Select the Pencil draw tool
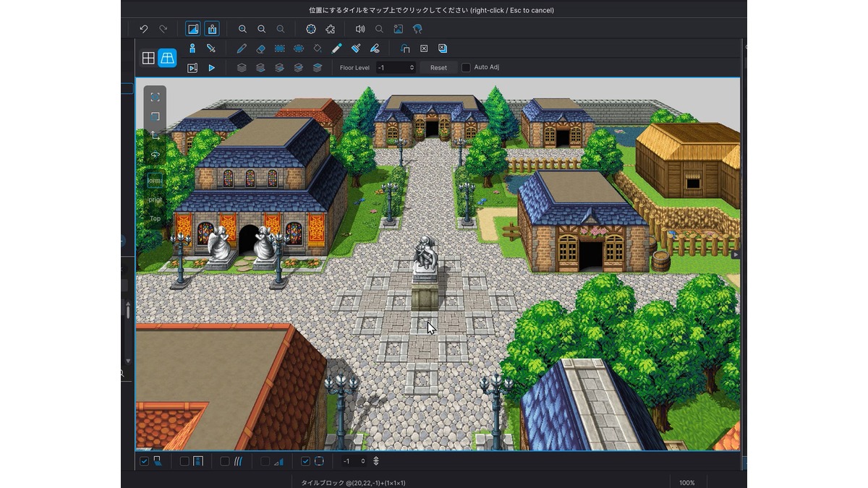The height and width of the screenshot is (488, 868). point(242,48)
